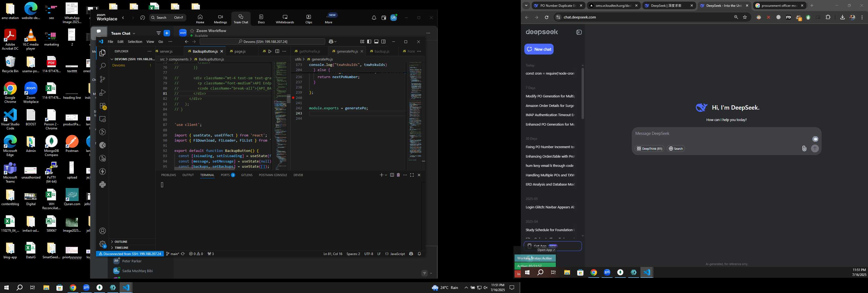This screenshot has width=868, height=293.
Task: Open Zoom notifications bell
Action: click(x=374, y=18)
